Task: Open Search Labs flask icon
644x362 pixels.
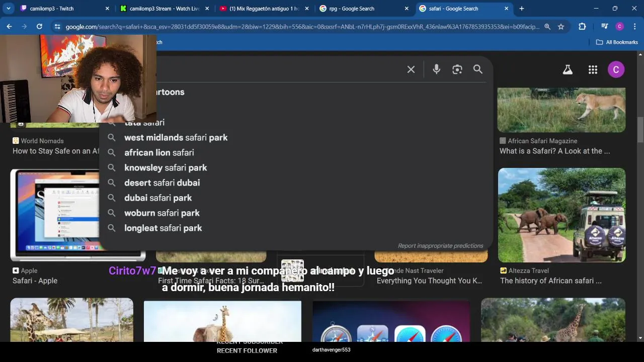Action: [568, 70]
